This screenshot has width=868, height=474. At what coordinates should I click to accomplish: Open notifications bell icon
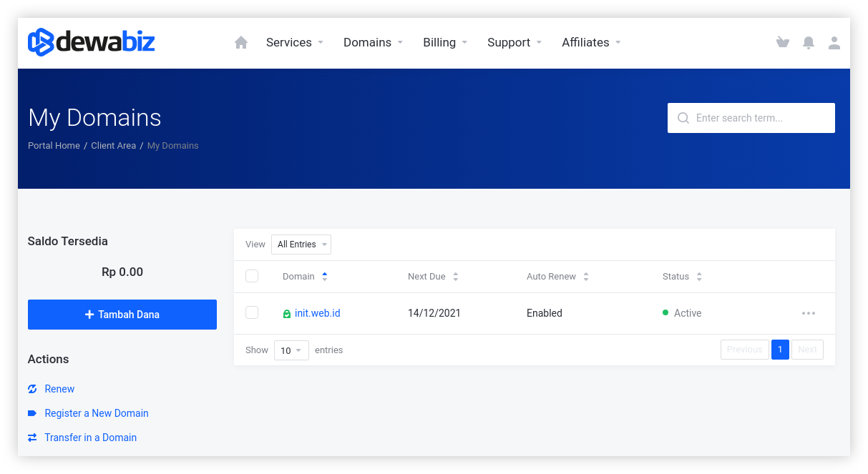tap(809, 43)
